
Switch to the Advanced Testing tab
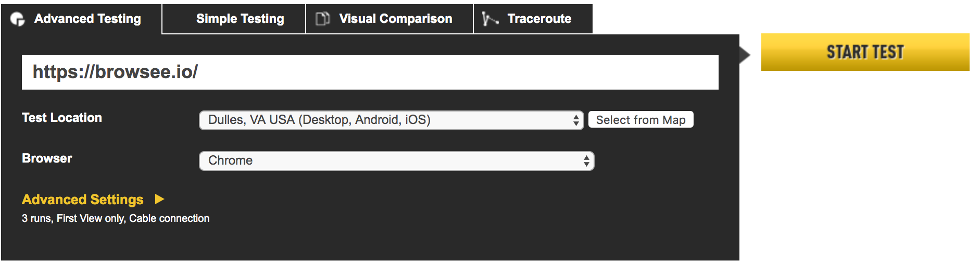click(x=81, y=19)
